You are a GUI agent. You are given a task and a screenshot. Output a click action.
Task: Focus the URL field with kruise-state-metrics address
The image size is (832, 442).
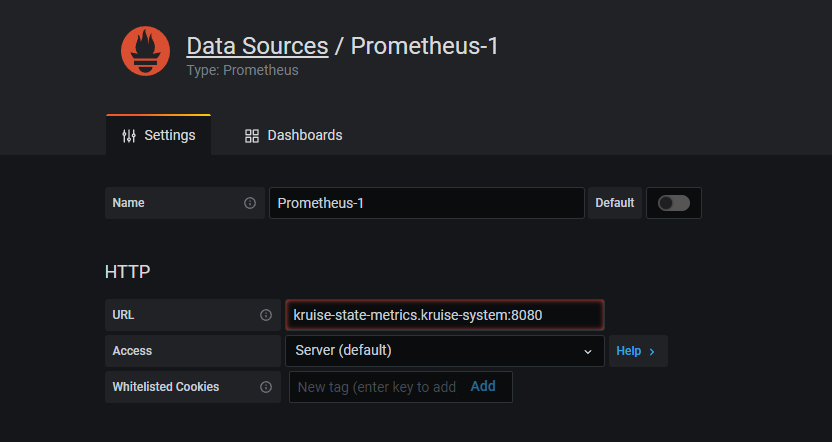point(445,315)
